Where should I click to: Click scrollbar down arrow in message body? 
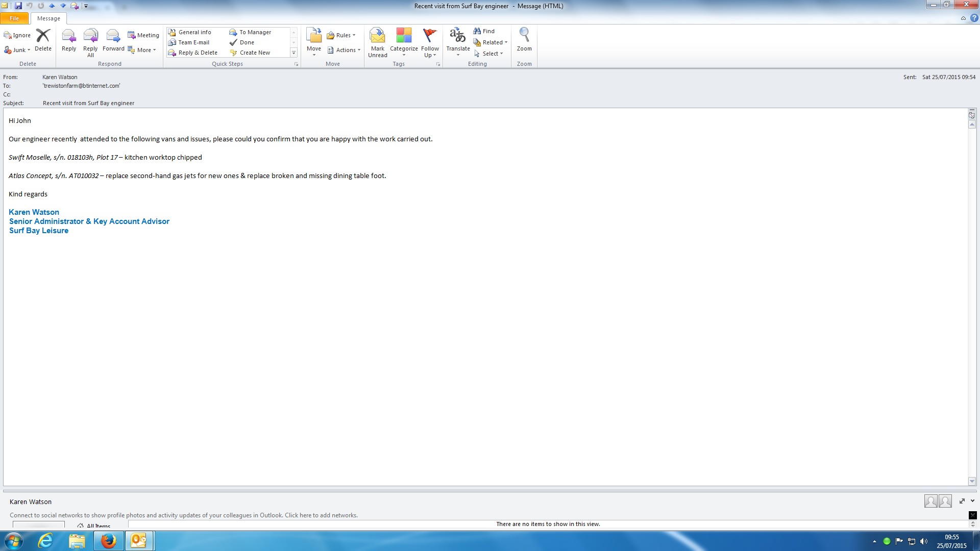[x=972, y=481]
